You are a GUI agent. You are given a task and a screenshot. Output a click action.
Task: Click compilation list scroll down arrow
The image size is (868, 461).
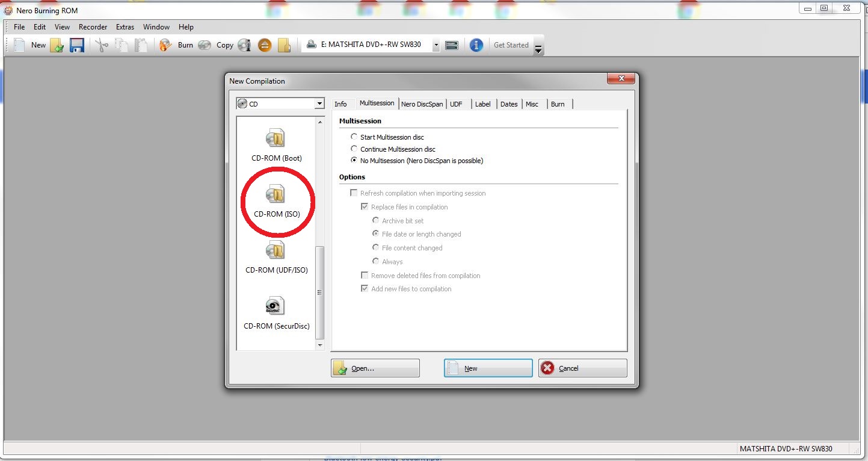pyautogui.click(x=320, y=345)
